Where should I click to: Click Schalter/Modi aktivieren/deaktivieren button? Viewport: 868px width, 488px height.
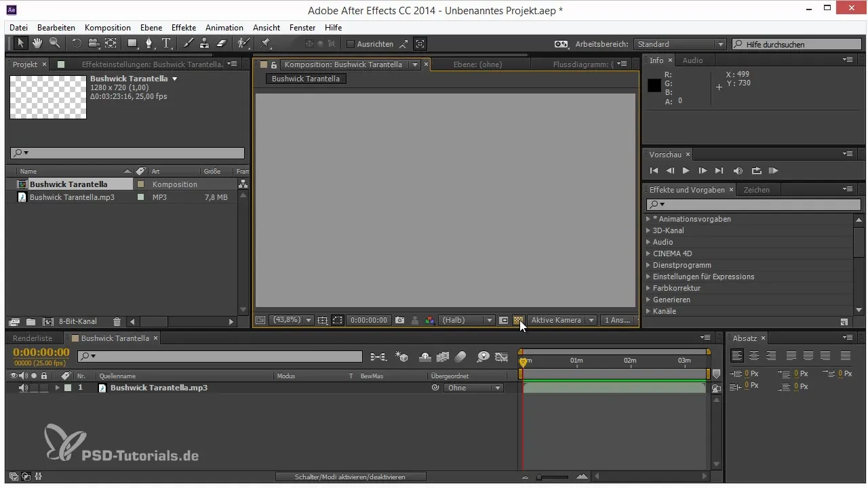tap(350, 477)
